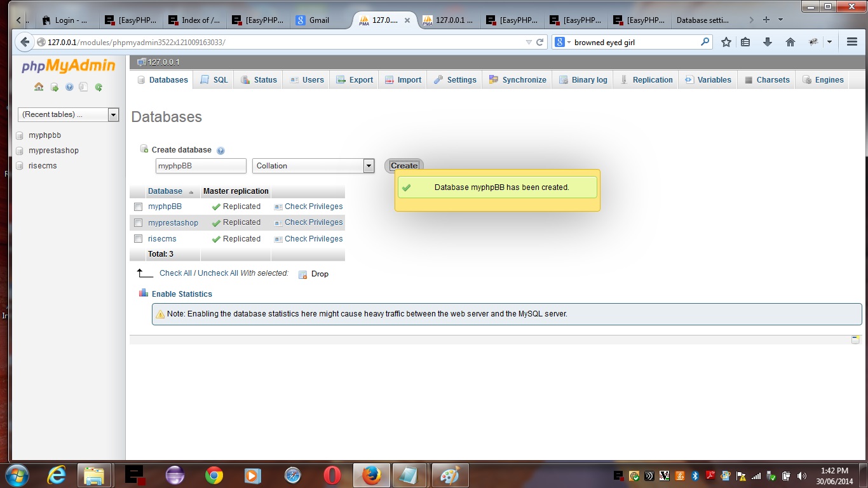The image size is (868, 488).
Task: Click the reload icon in the URL bar
Action: [x=540, y=43]
